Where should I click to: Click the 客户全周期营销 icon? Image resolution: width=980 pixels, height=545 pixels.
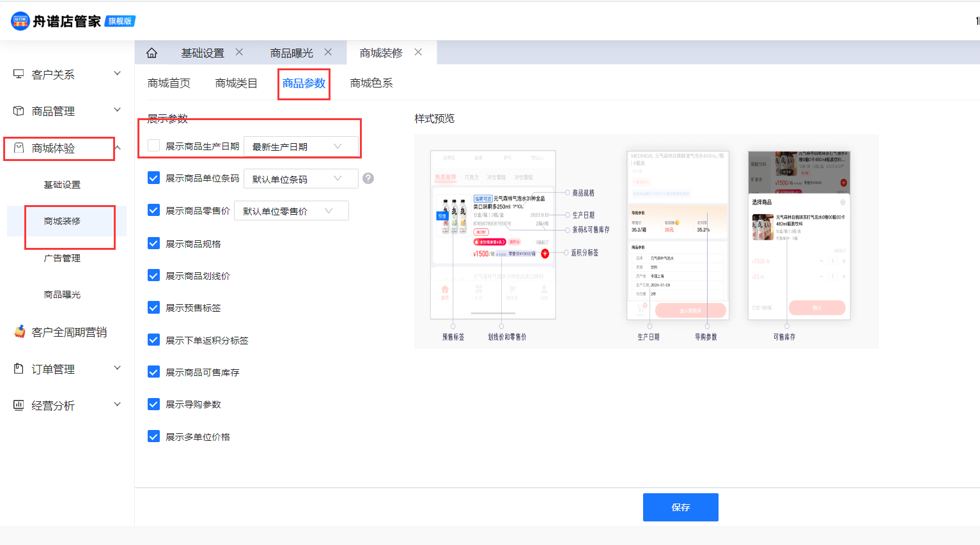pos(20,332)
